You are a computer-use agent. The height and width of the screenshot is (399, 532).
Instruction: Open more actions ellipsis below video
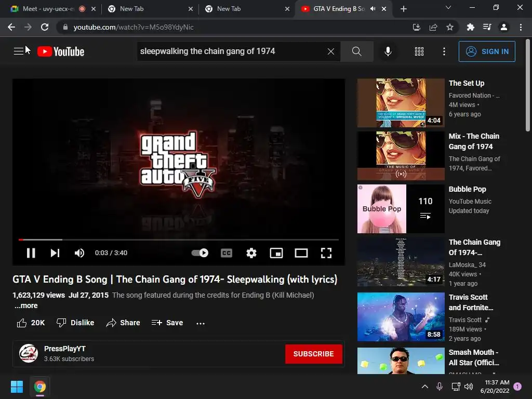click(x=201, y=323)
